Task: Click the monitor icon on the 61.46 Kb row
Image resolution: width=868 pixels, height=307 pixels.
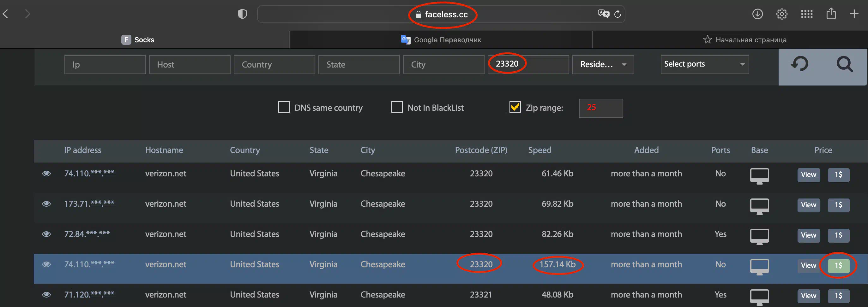Action: (759, 176)
